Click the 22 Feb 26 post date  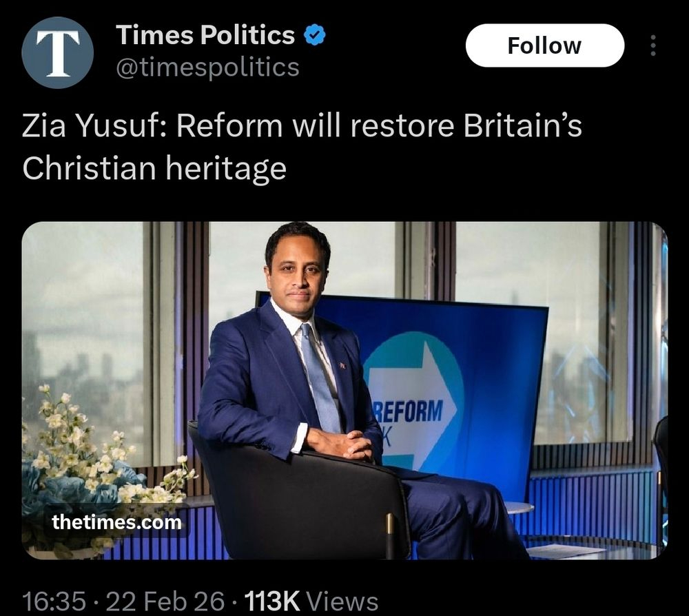[165, 601]
